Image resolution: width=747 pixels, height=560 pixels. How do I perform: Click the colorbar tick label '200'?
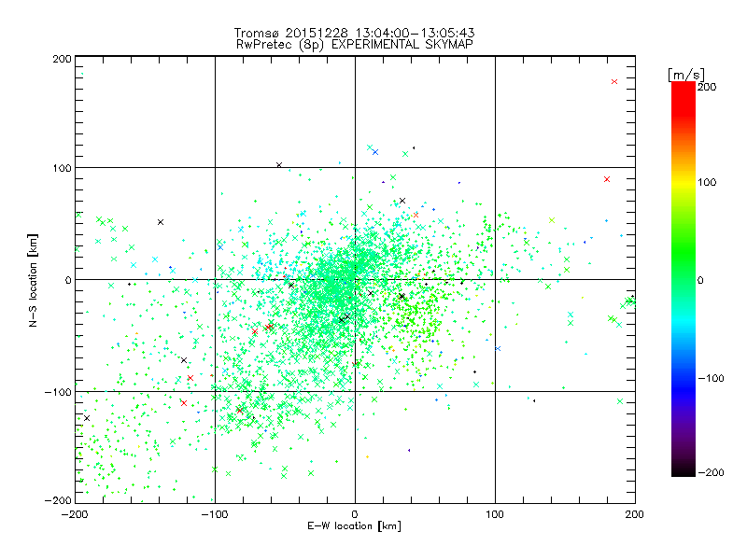pyautogui.click(x=707, y=87)
